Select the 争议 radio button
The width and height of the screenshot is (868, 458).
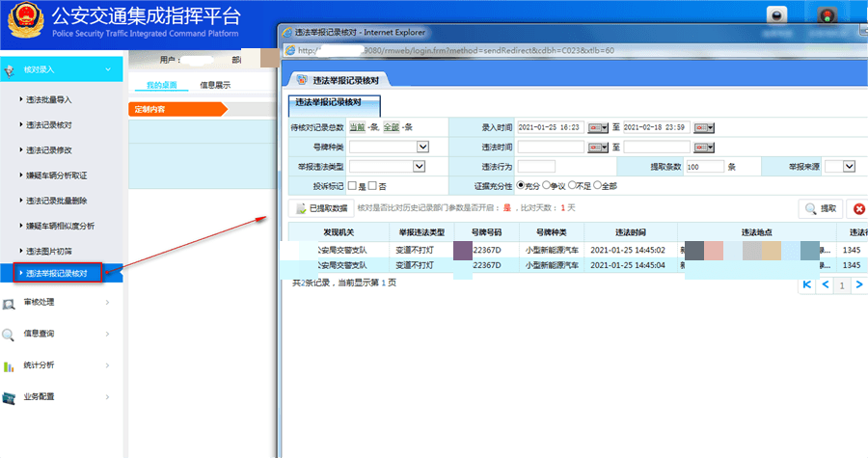point(548,185)
